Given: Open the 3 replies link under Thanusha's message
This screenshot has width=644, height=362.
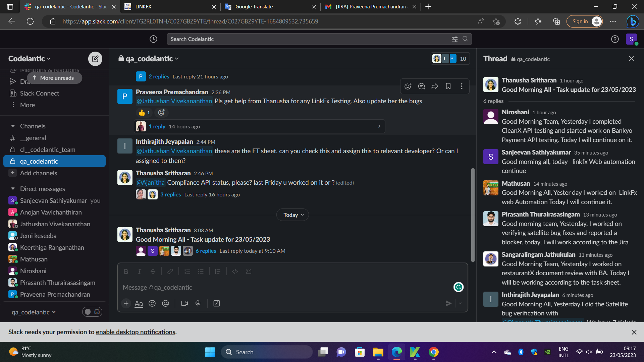Looking at the screenshot, I should 170,194.
